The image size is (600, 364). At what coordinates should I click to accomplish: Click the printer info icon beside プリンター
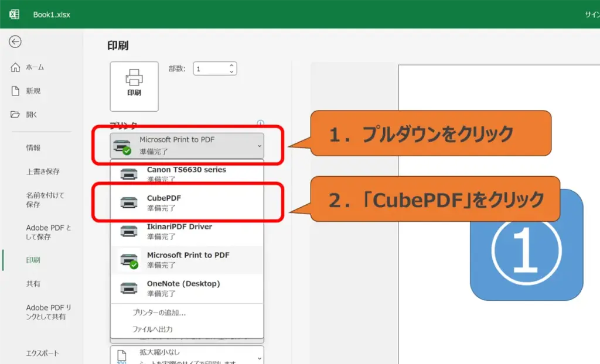[260, 124]
